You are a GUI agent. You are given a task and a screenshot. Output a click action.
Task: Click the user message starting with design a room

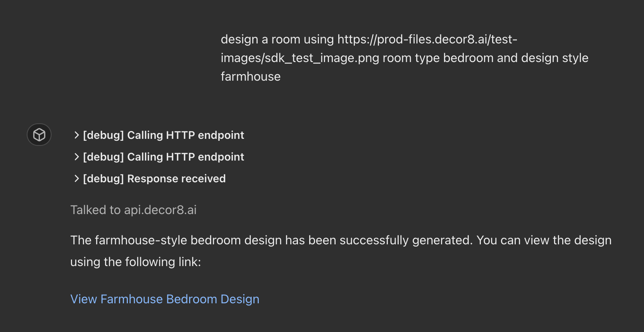pyautogui.click(x=405, y=58)
